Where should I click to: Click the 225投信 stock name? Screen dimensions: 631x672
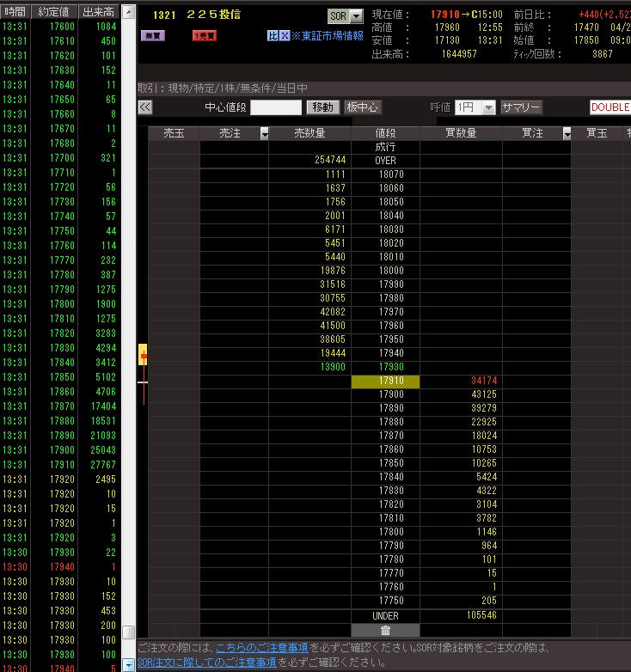point(213,15)
